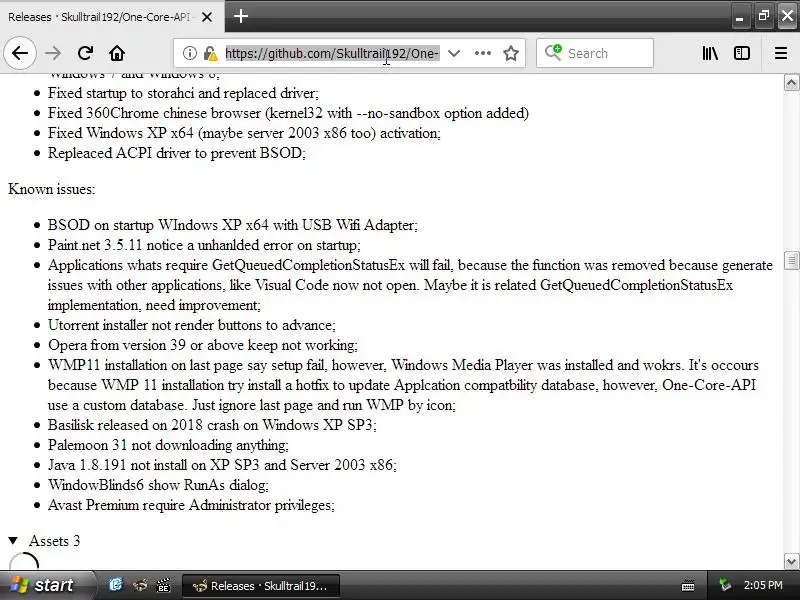Click the search engine magnifier icon

[x=553, y=53]
